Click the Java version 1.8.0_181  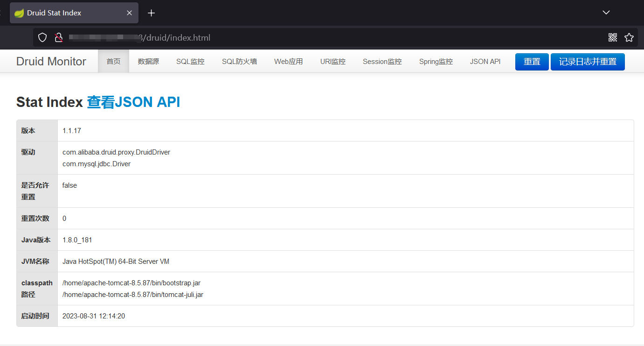click(x=77, y=240)
